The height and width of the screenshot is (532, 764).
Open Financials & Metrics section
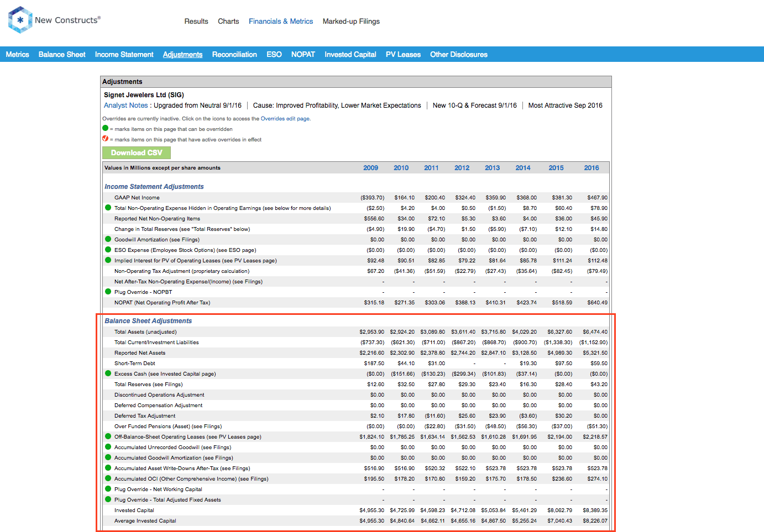point(281,22)
